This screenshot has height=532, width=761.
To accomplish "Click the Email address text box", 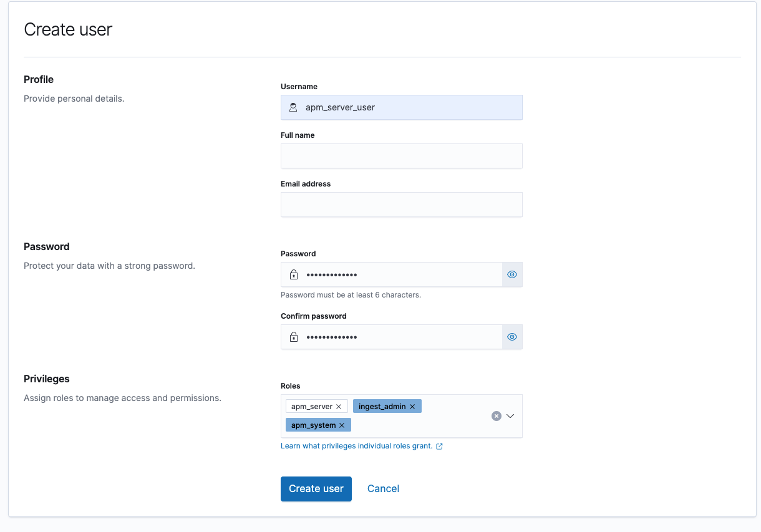I will click(401, 205).
